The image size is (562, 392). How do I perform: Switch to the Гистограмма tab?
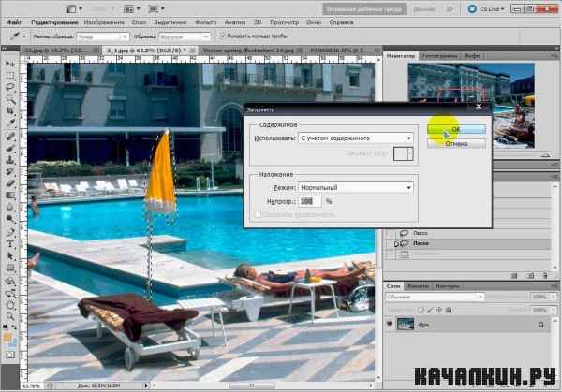coord(439,56)
